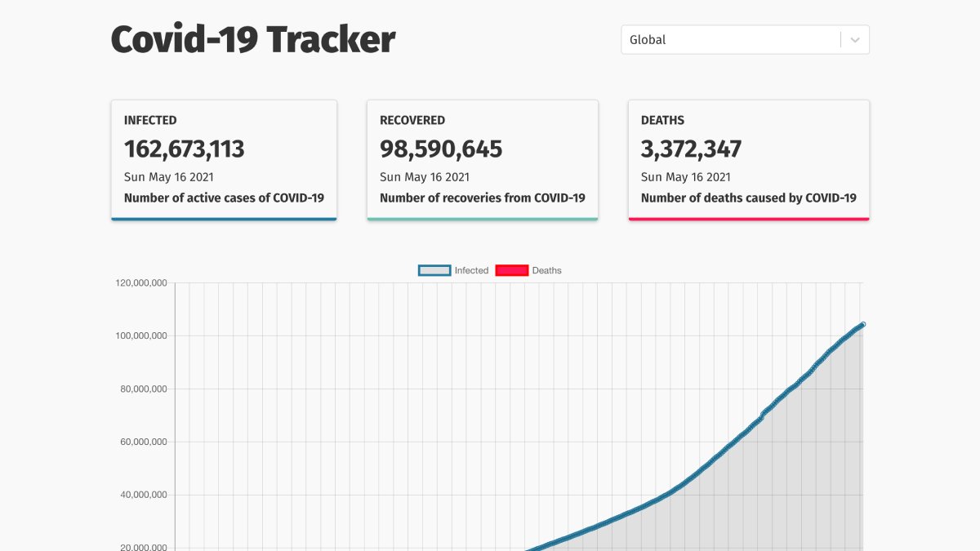Screen dimensions: 980x551
Task: Select the DEATHS card heading
Action: point(662,120)
